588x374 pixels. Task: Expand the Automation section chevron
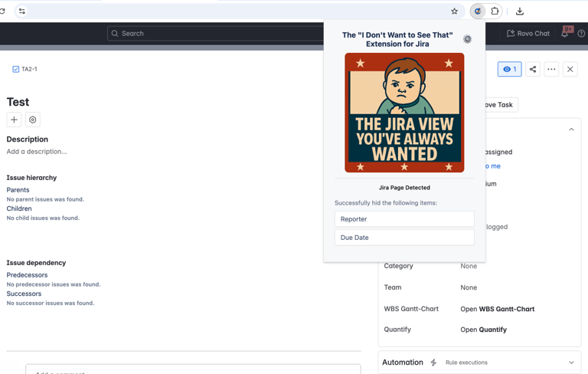[571, 363]
